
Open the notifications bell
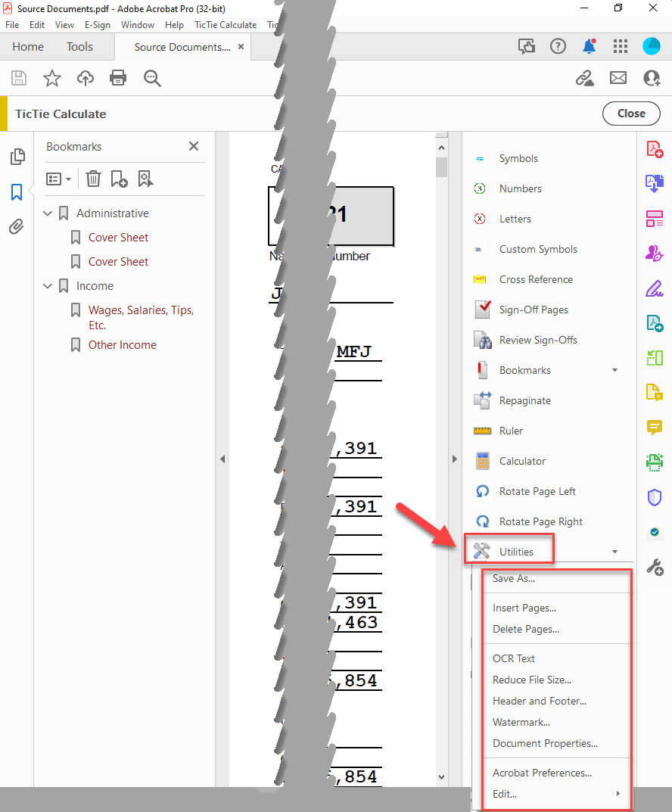point(590,47)
